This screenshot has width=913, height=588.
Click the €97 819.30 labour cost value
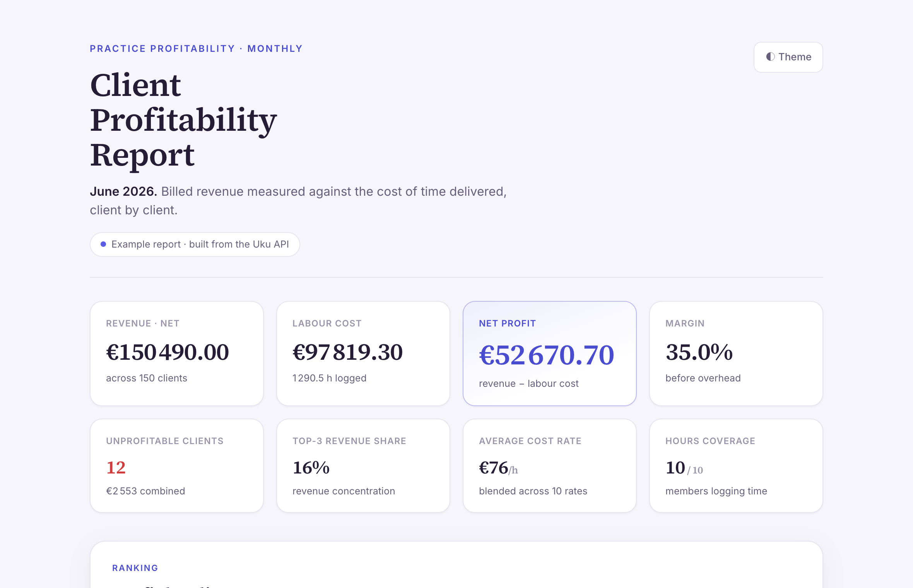pyautogui.click(x=347, y=352)
